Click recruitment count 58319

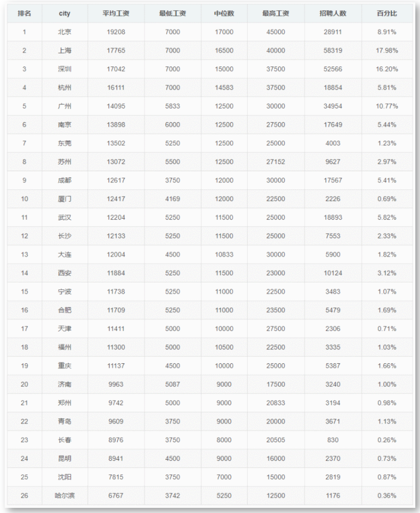[x=333, y=51]
